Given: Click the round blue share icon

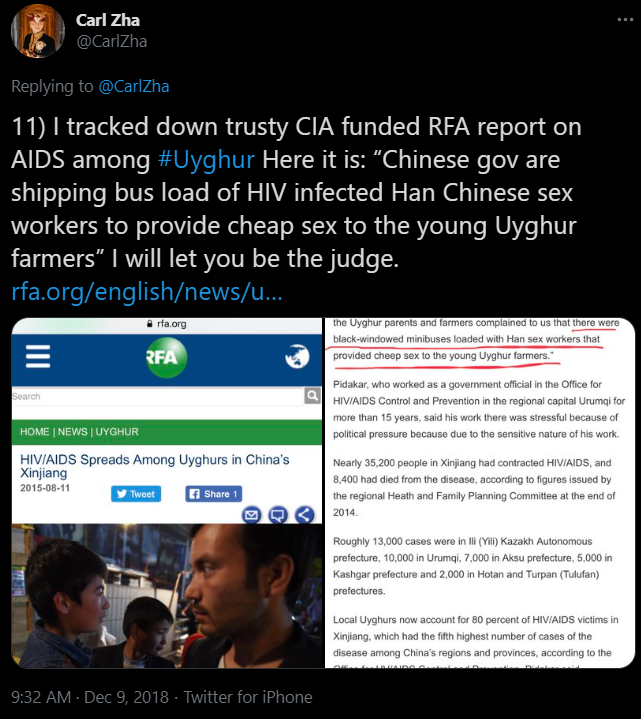Looking at the screenshot, I should coord(304,515).
